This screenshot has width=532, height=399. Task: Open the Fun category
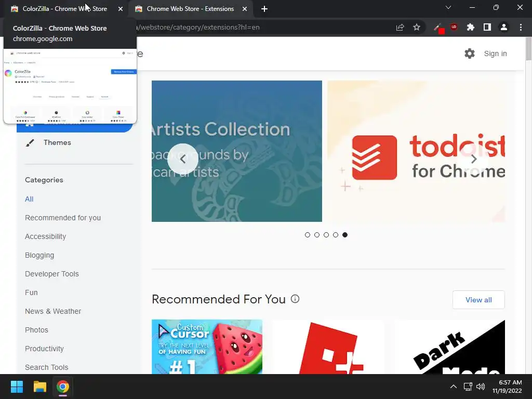(x=31, y=292)
